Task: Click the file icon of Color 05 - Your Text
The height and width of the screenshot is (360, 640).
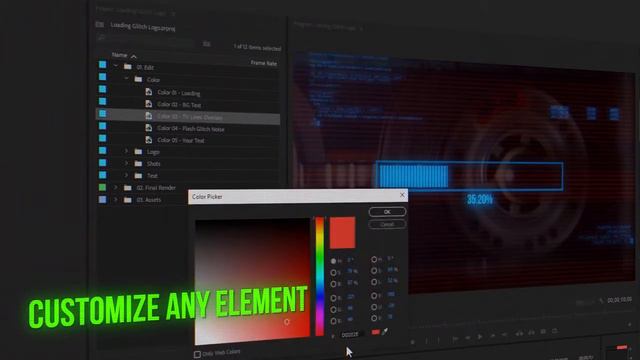Action: coord(149,140)
